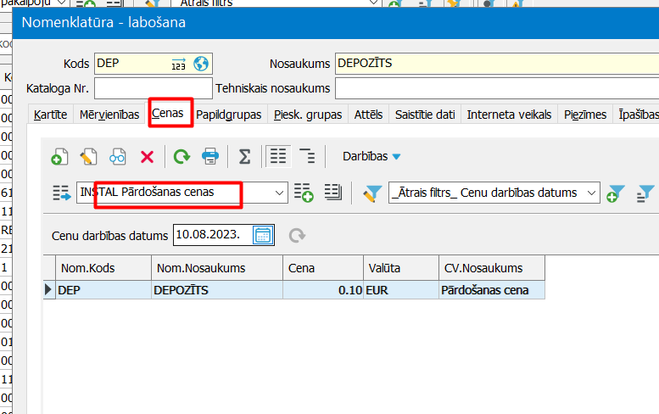Select the Pārdošanas cena cell
The width and height of the screenshot is (659, 414).
(x=492, y=290)
